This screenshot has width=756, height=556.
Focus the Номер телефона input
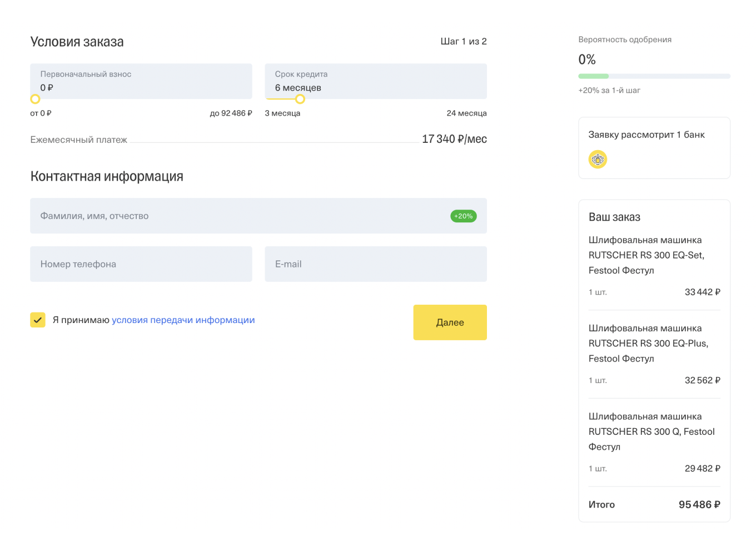[x=141, y=264]
